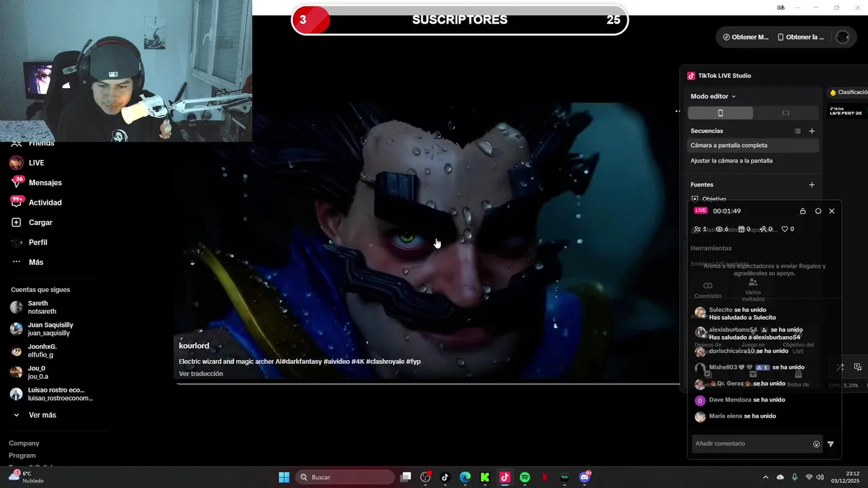Image resolution: width=868 pixels, height=488 pixels.
Task: Show hidden system tray icons
Action: click(x=766, y=477)
